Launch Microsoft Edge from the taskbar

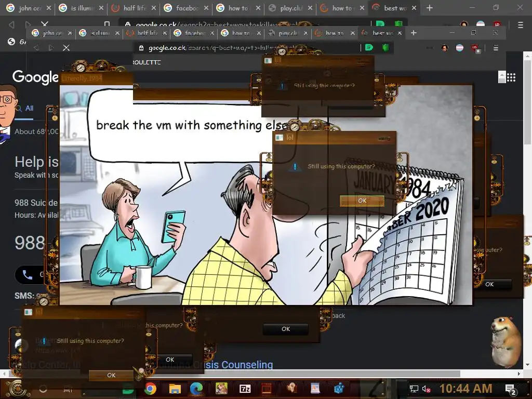pyautogui.click(x=196, y=389)
